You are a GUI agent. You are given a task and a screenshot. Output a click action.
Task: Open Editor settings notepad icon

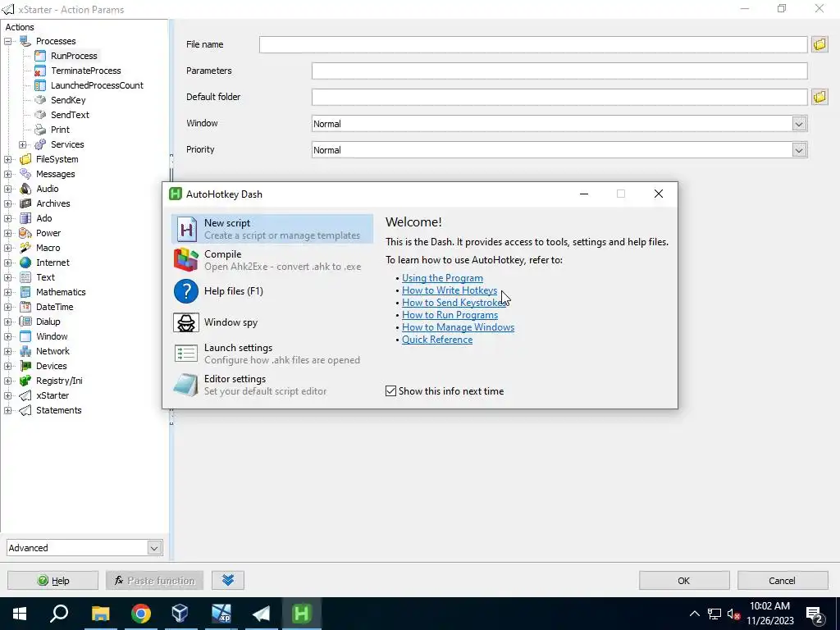point(186,385)
